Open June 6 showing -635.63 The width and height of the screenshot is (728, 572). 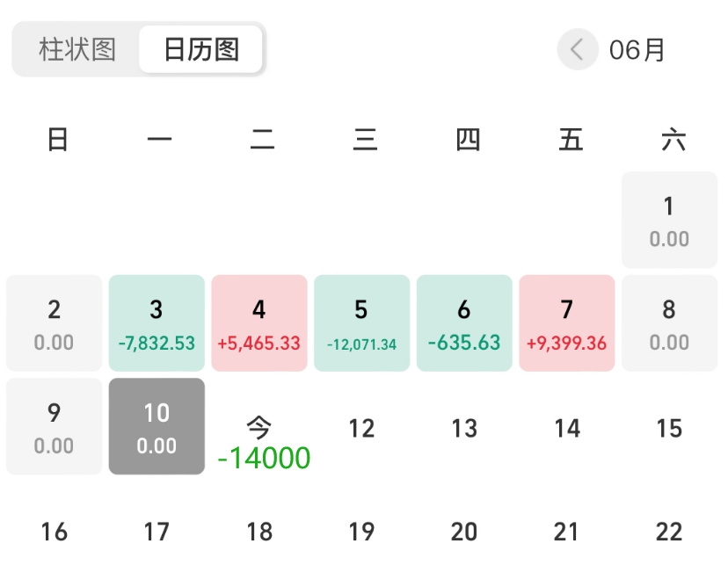click(x=464, y=323)
